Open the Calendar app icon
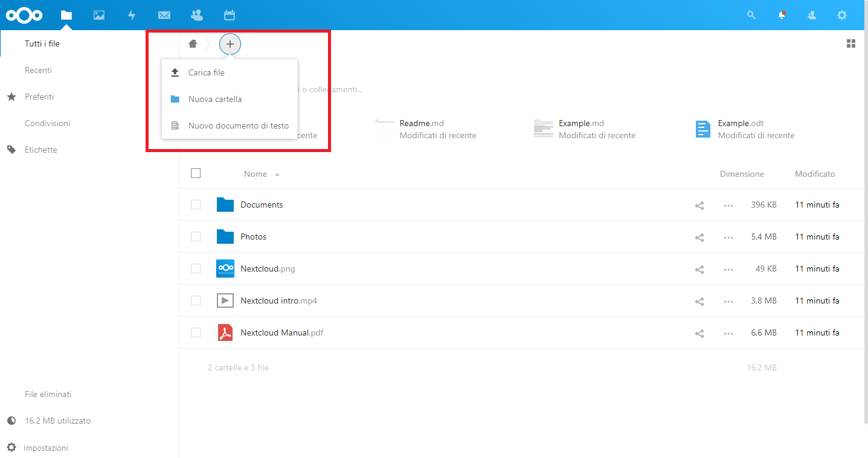This screenshot has height=458, width=868. point(229,15)
